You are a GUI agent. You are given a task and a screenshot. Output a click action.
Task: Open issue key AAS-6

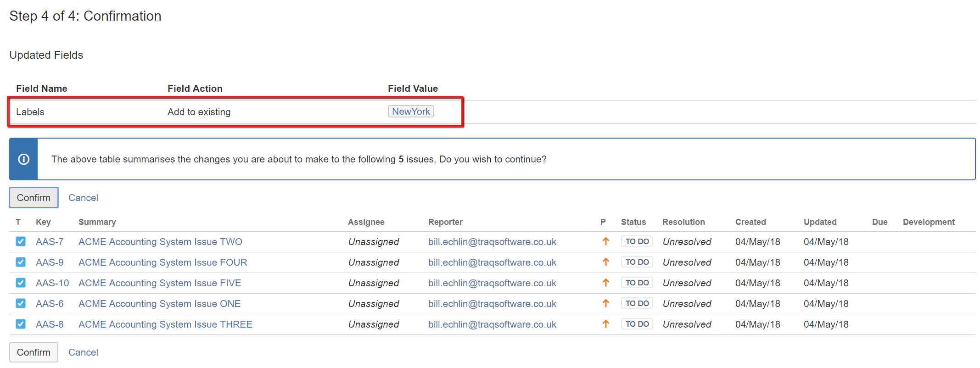pyautogui.click(x=50, y=304)
